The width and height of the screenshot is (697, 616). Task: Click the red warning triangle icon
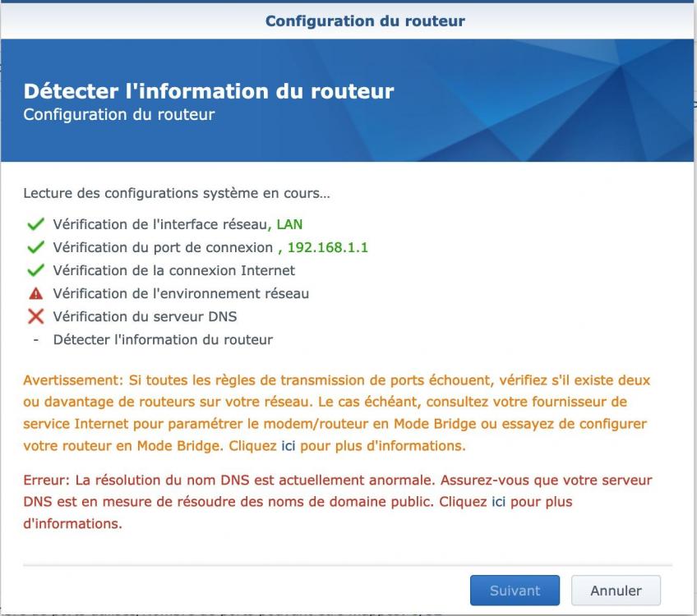coord(35,293)
